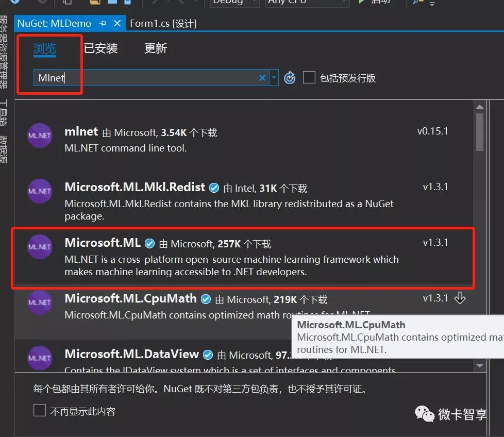Screen dimensions: 504x437
Task: Click the Mkl.Redist package ML.NET icon
Action: point(40,191)
